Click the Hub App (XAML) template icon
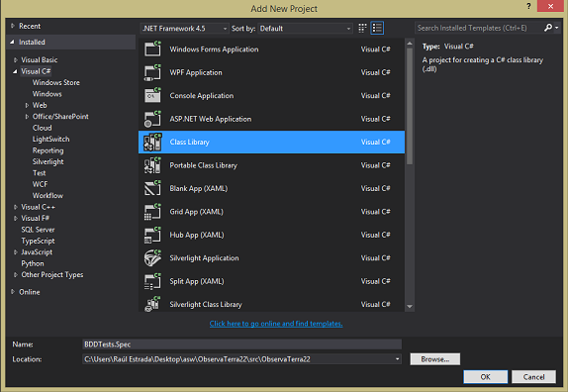The image size is (568, 392). (152, 235)
